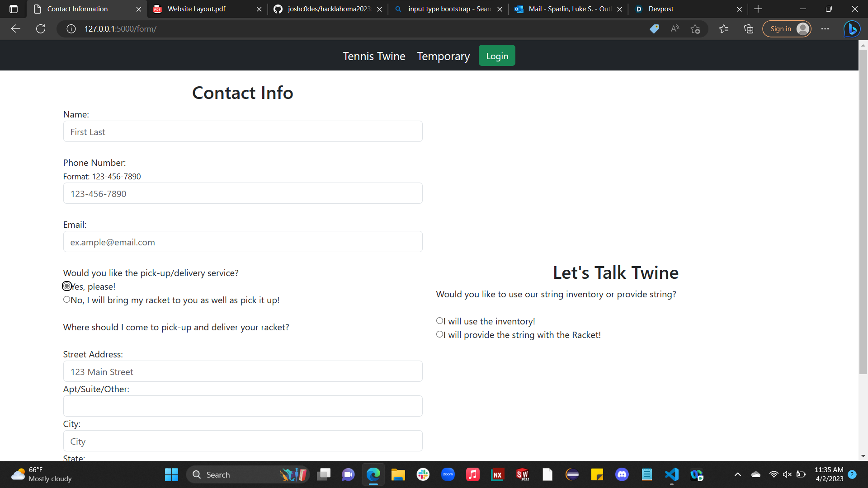Open the Read aloud icon in address bar
This screenshot has height=488, width=868.
point(675,29)
